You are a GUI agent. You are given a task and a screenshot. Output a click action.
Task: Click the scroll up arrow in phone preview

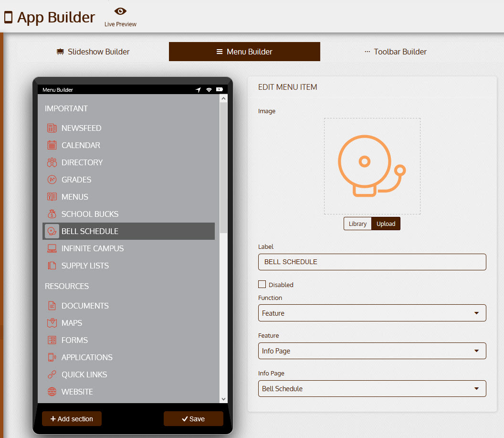[x=223, y=99]
